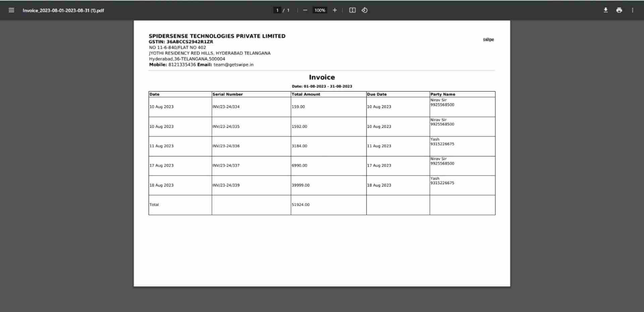Screen dimensions: 644x312
Task: Click the Date column header
Action: pyautogui.click(x=154, y=94)
